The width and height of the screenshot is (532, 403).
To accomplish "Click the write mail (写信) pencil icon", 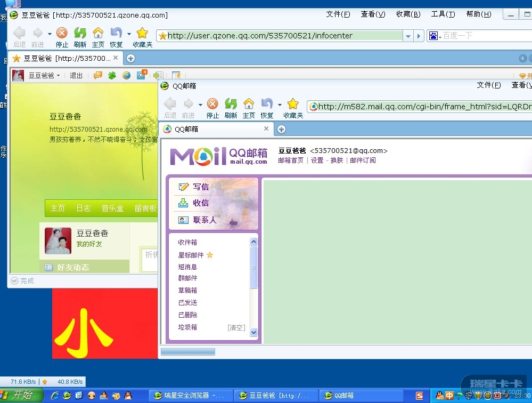I will click(183, 187).
